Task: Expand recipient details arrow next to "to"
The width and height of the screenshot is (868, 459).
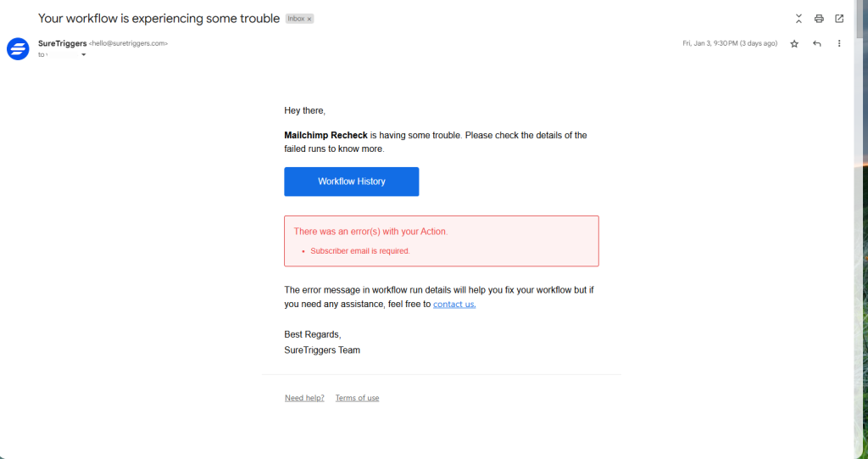Action: click(83, 54)
